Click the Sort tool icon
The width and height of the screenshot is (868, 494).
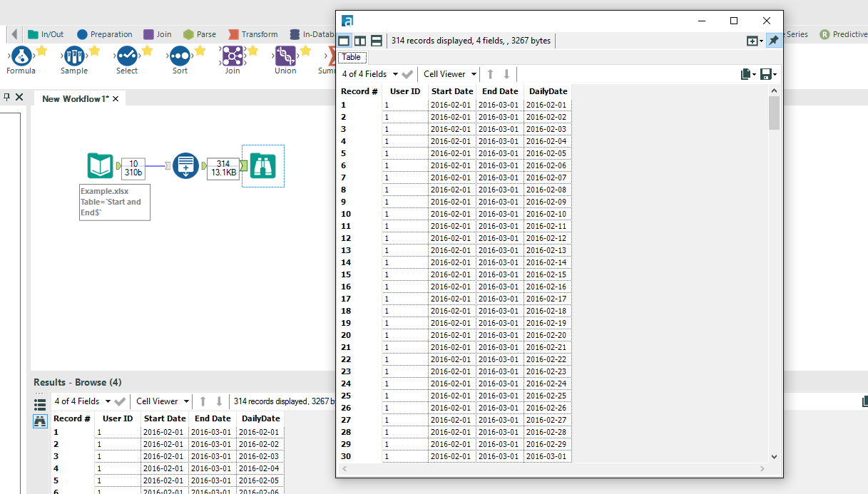pyautogui.click(x=180, y=55)
